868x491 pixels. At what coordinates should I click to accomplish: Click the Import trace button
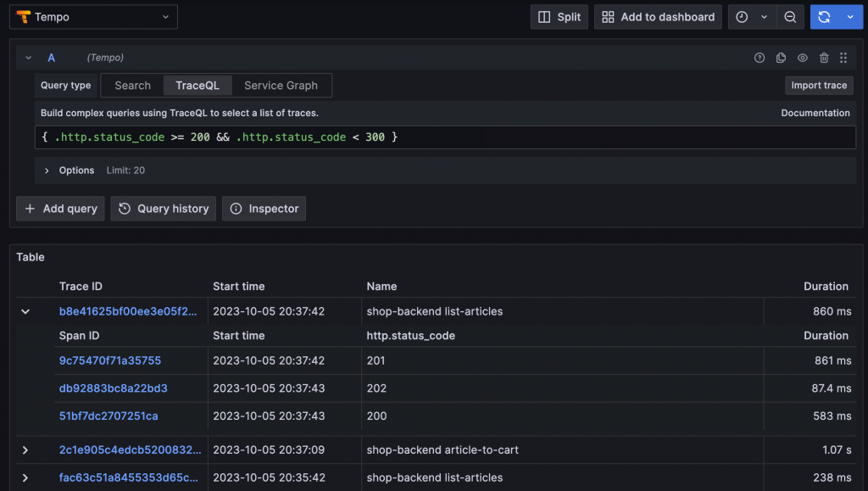point(818,86)
